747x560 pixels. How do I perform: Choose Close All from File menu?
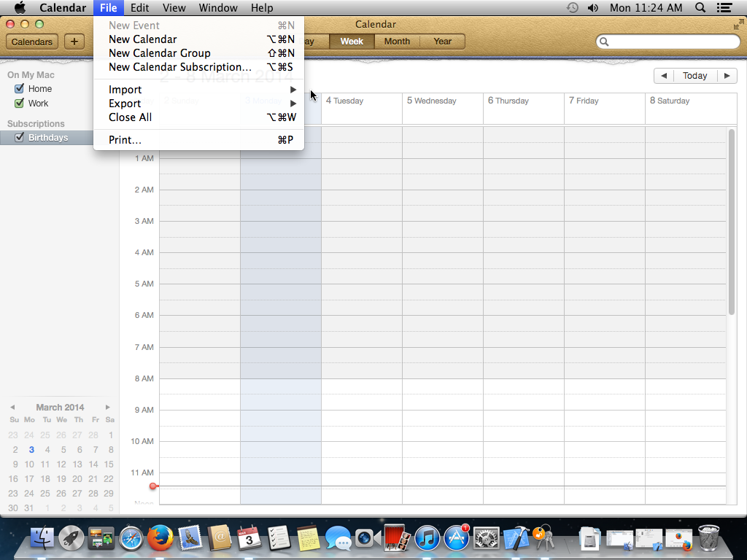tap(198, 117)
